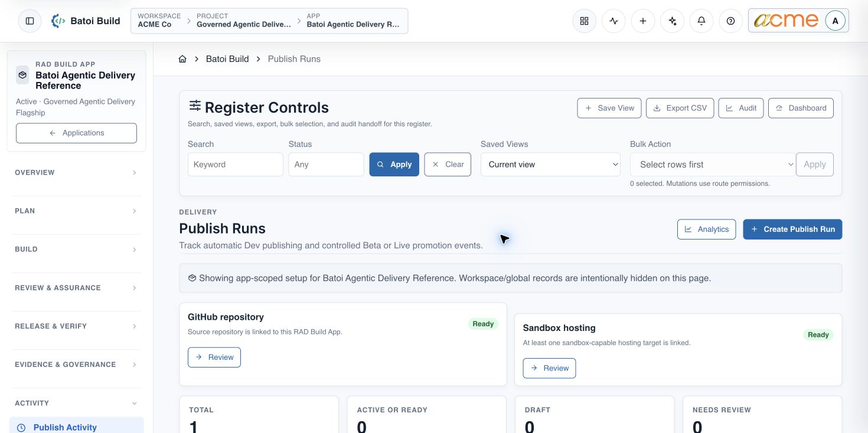Open the user avatar A menu
Screen dimensions: 868x433
click(x=835, y=21)
